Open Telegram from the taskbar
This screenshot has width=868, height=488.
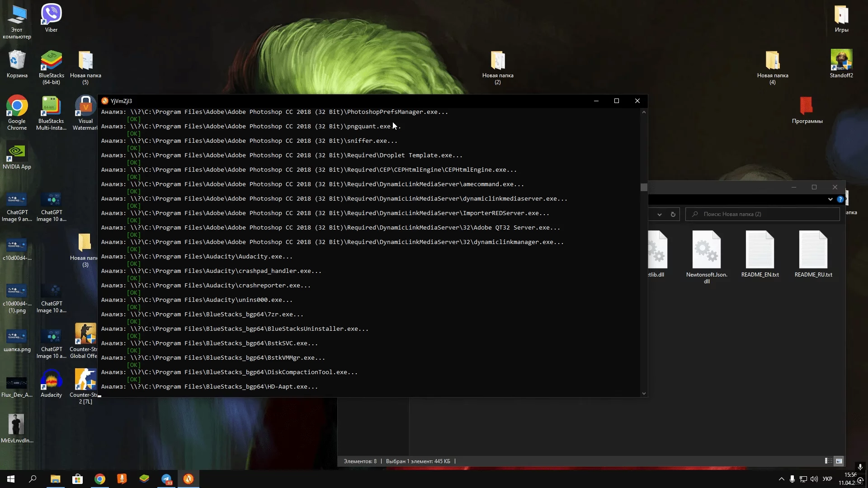pyautogui.click(x=166, y=479)
